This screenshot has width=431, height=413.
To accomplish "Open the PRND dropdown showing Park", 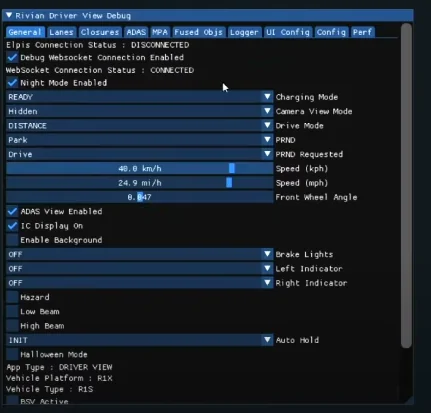I will click(x=140, y=140).
